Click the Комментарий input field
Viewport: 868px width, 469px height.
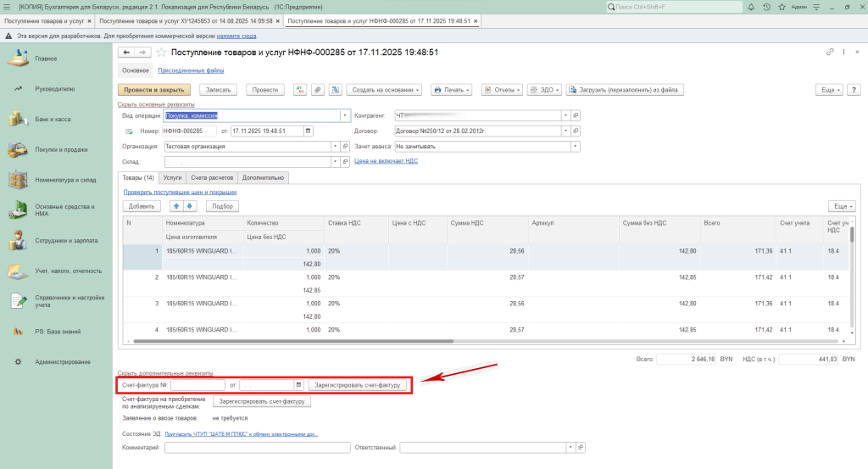(x=257, y=447)
